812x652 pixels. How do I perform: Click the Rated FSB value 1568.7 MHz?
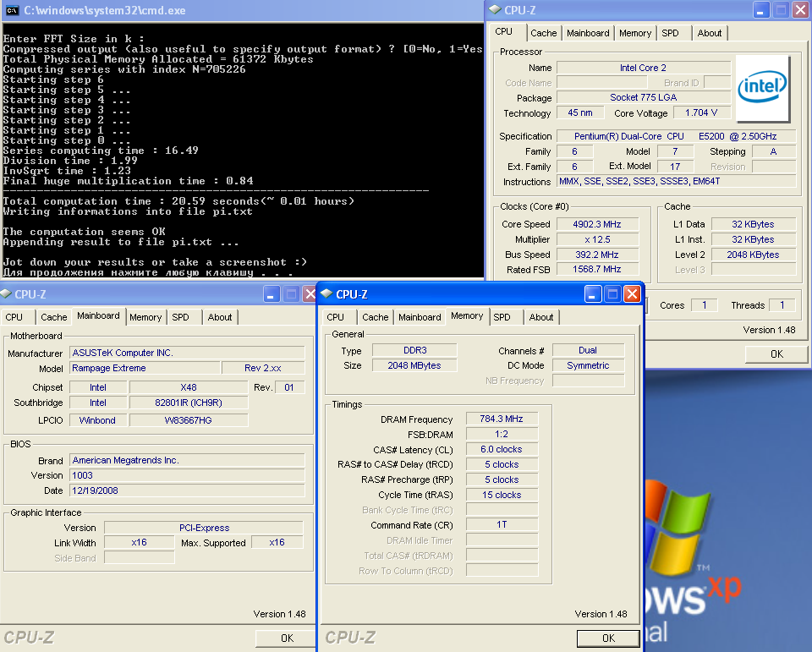(x=597, y=269)
